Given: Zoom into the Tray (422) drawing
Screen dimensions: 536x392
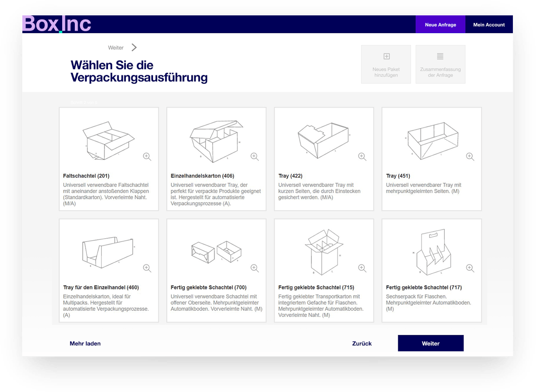Looking at the screenshot, I should (x=362, y=157).
